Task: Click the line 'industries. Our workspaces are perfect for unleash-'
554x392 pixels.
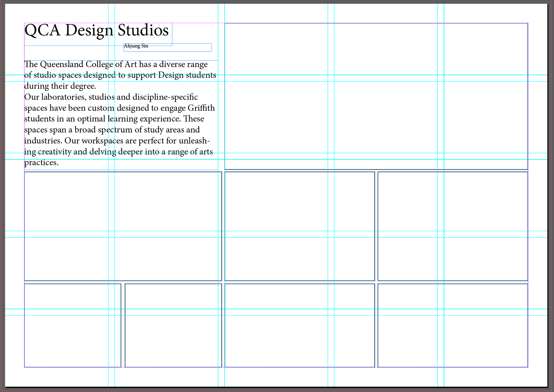Action: [117, 141]
